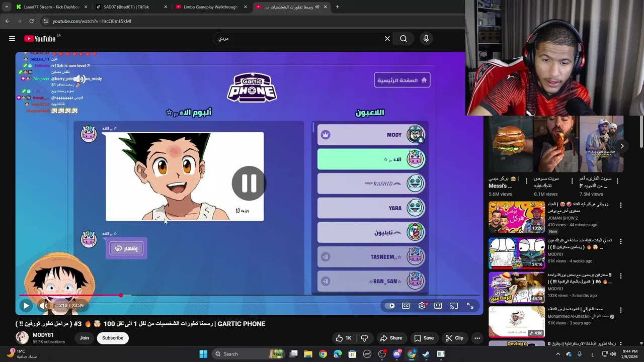This screenshot has height=362, width=644.
Task: Close the Limbo Gameplay Walkthrough tab
Action: click(246, 7)
